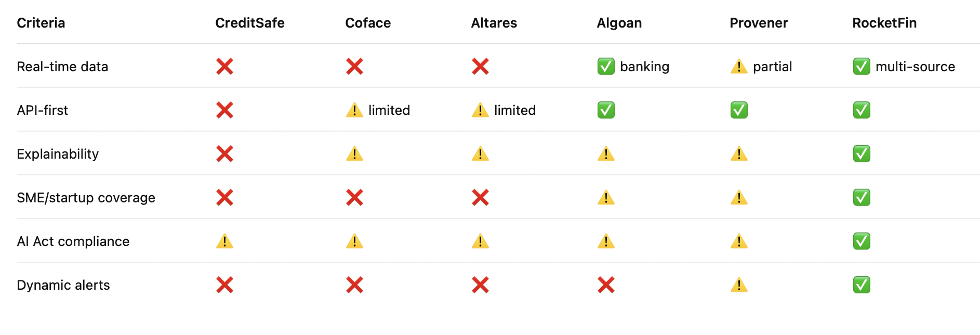980x335 pixels.
Task: Click the 'multi-source' text in RocketFin column
Action: (915, 67)
